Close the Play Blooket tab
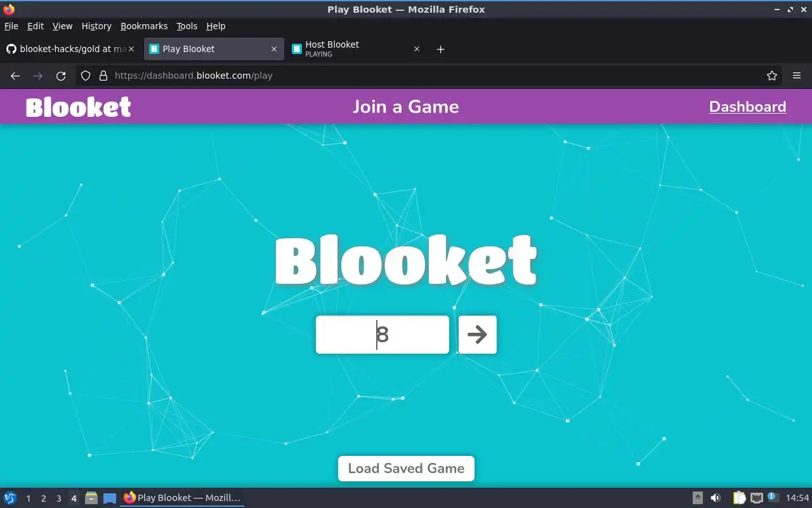 274,49
